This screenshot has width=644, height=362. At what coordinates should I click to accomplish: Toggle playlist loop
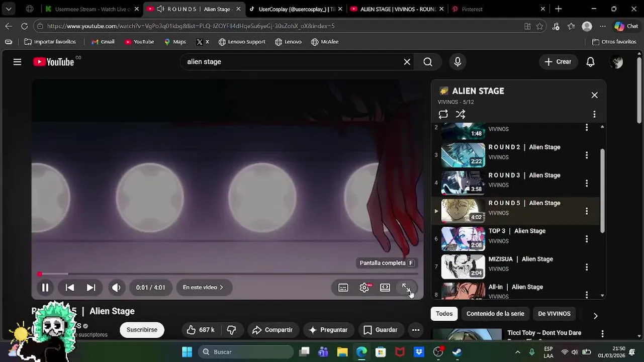tap(443, 115)
